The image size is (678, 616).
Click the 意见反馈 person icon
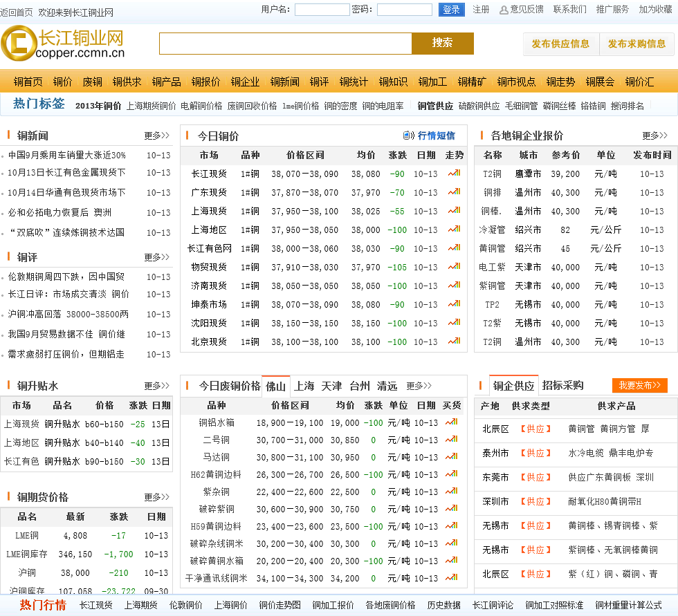(504, 10)
